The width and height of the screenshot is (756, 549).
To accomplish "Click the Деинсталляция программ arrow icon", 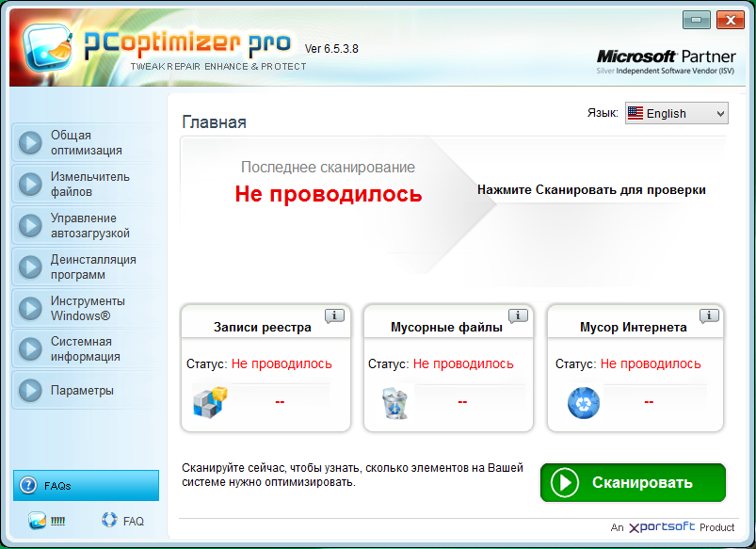I will pyautogui.click(x=31, y=267).
